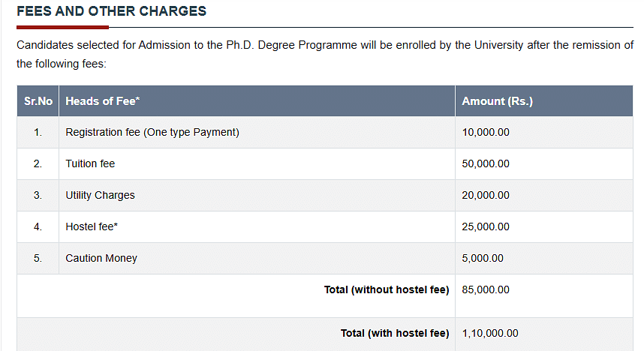Select the 'Tuition fee' row label

coord(90,163)
